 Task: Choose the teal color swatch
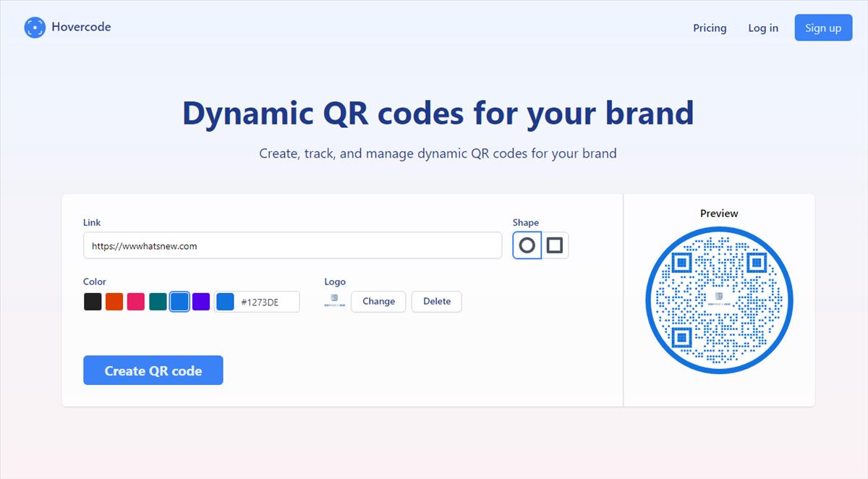pos(158,302)
